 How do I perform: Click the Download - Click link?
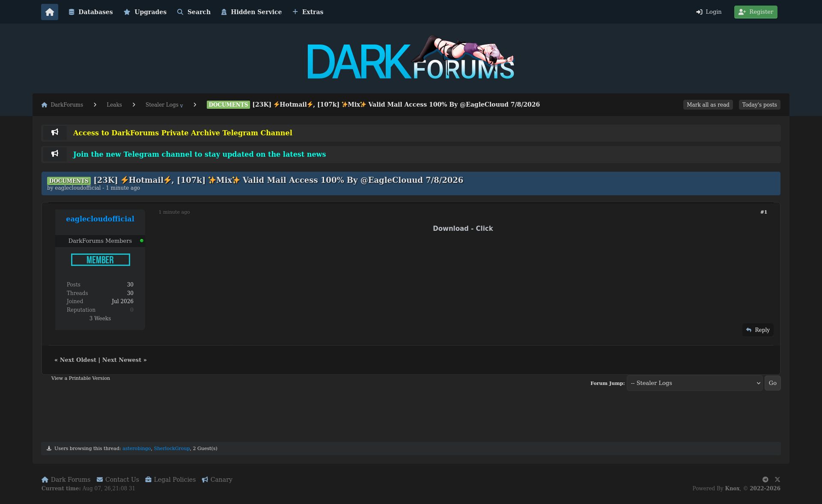tap(463, 229)
